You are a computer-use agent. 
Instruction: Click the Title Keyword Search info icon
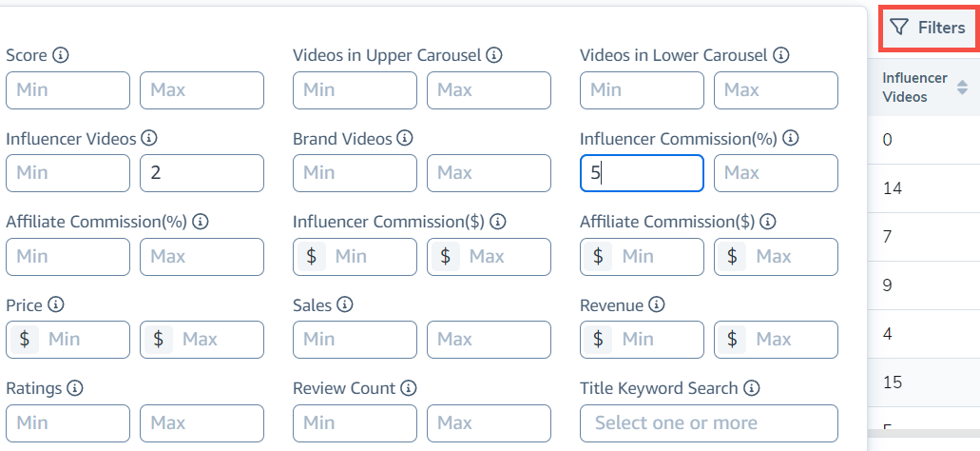point(751,388)
